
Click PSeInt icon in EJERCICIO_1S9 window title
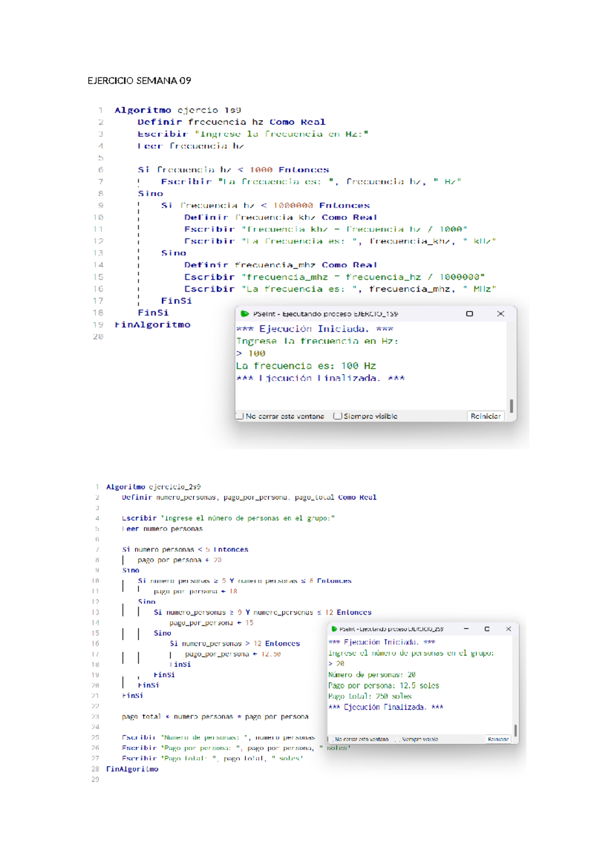245,314
